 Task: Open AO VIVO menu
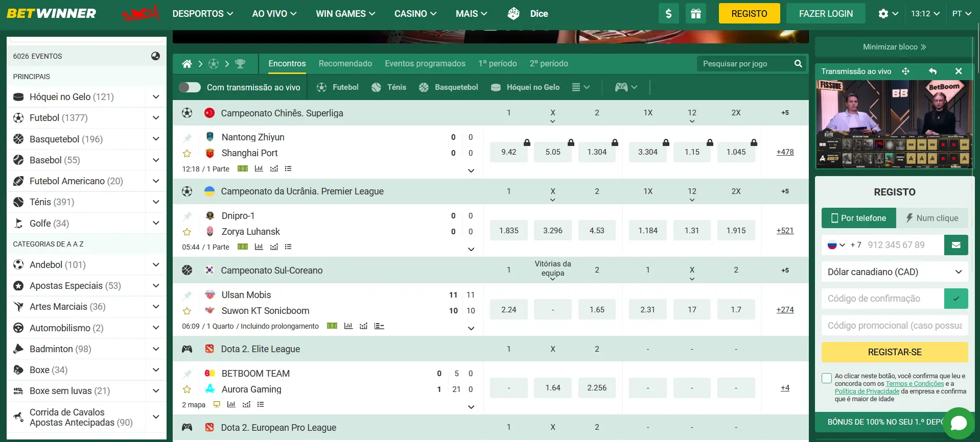tap(274, 14)
